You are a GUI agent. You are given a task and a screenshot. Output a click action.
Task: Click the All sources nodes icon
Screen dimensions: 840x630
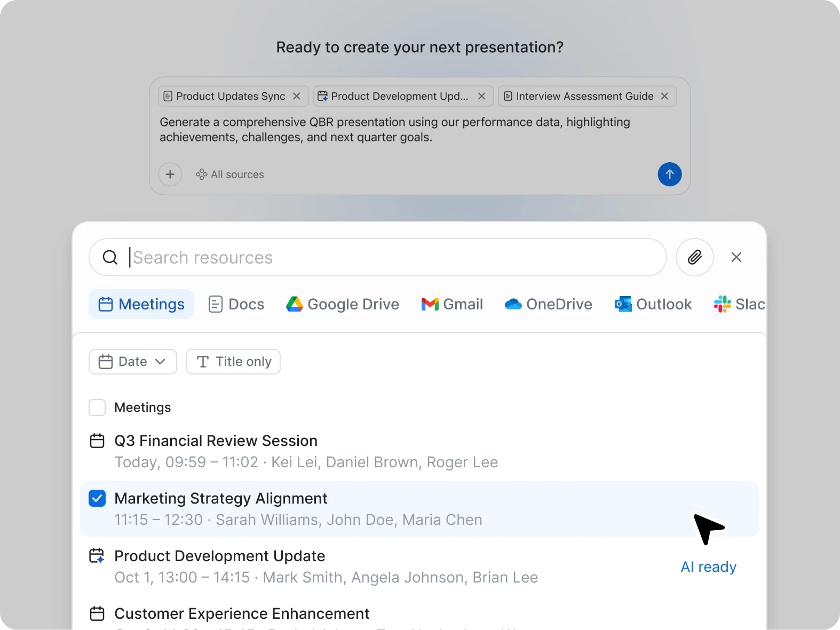click(202, 174)
